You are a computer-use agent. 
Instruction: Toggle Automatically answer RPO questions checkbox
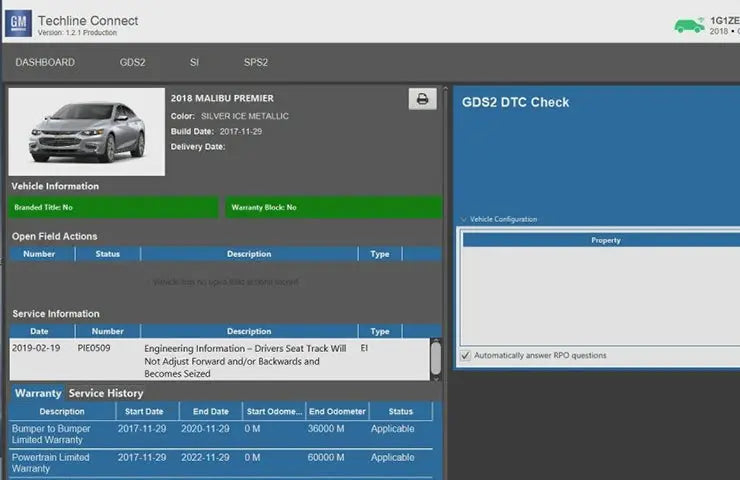466,355
